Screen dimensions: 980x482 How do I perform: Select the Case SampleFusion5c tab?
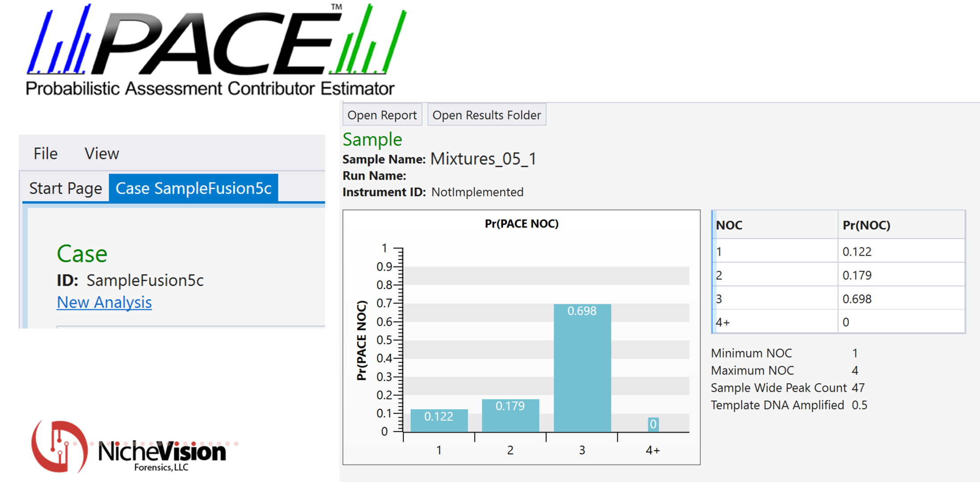point(193,188)
